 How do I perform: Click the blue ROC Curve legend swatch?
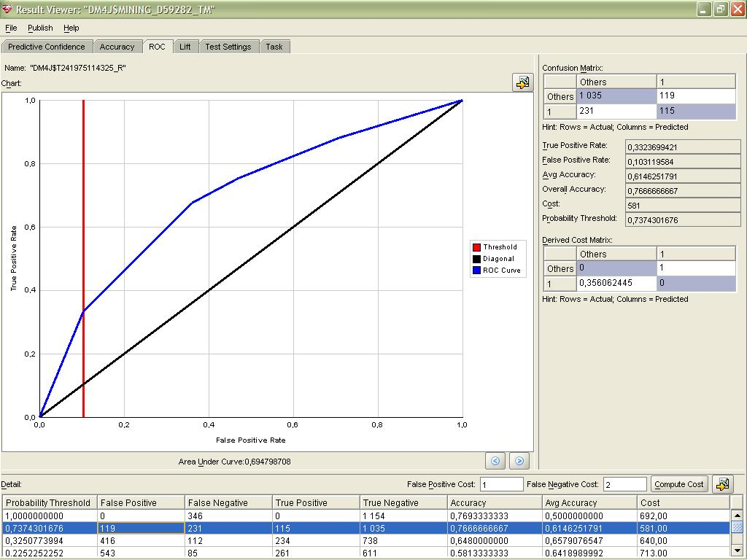point(476,270)
